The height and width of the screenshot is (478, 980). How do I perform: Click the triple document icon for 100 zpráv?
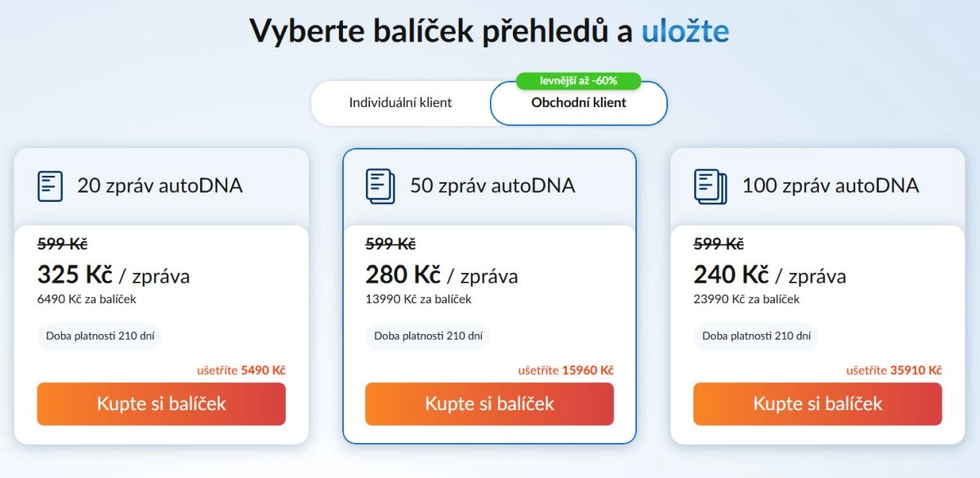(x=710, y=185)
